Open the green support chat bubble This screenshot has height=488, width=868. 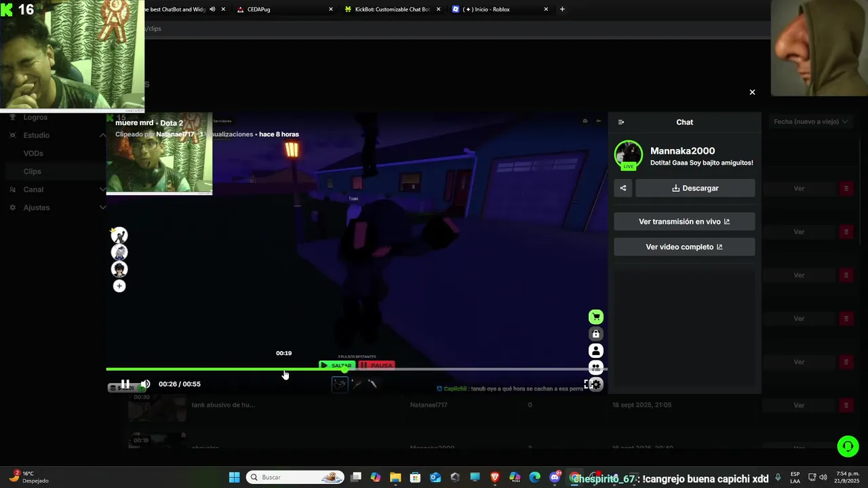click(x=848, y=446)
